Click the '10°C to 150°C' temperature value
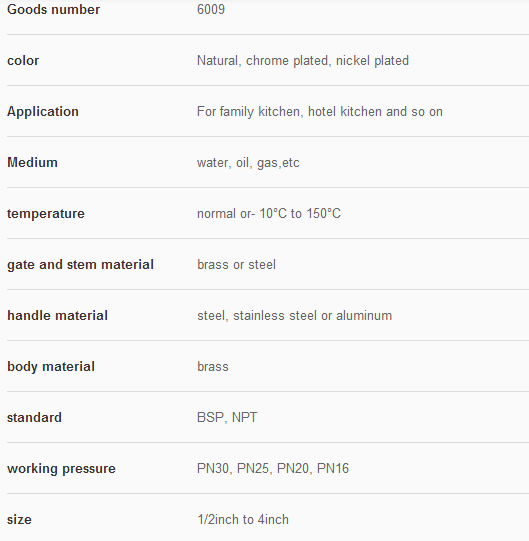Image resolution: width=529 pixels, height=541 pixels. [300, 214]
